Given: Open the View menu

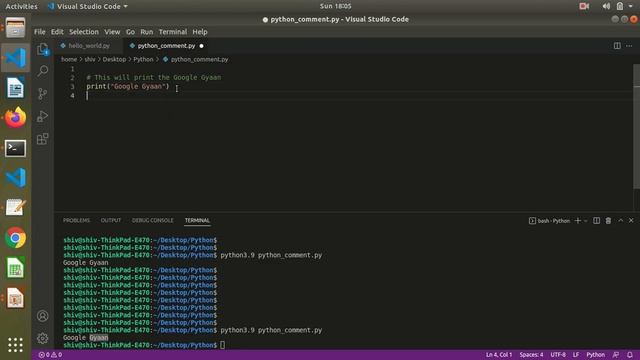Looking at the screenshot, I should click(x=112, y=32).
